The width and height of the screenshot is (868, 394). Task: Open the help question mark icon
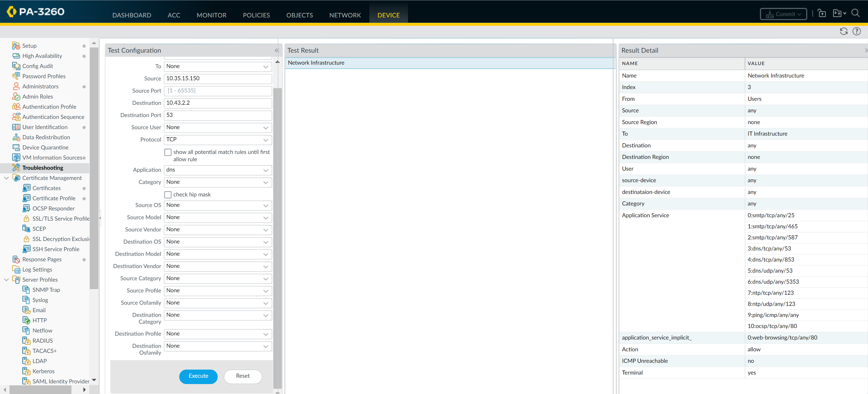tap(856, 31)
